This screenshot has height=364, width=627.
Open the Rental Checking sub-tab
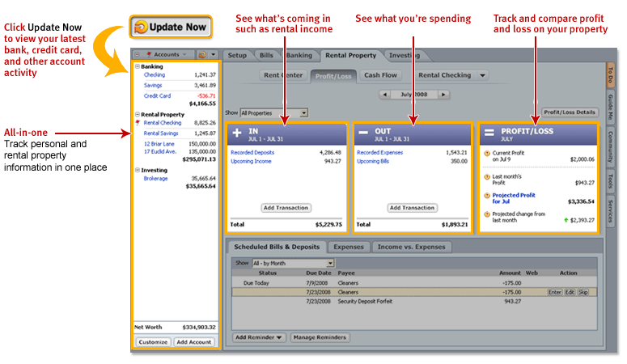tap(445, 75)
